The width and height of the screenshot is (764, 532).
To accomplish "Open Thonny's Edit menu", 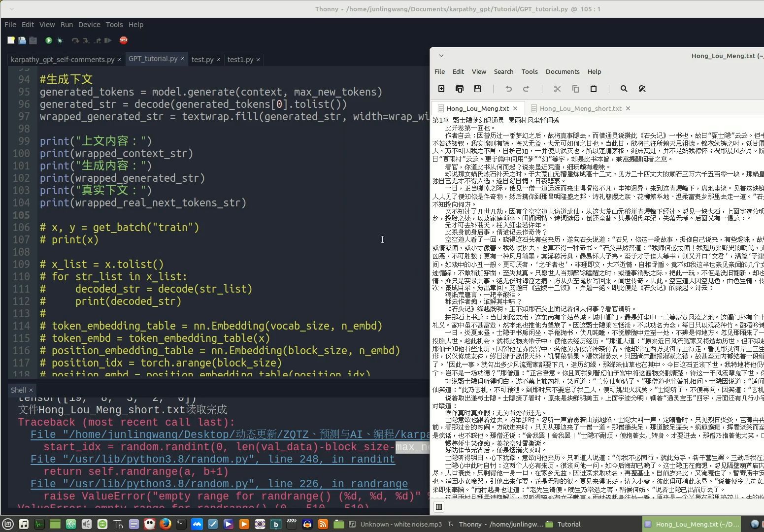I will pyautogui.click(x=28, y=25).
